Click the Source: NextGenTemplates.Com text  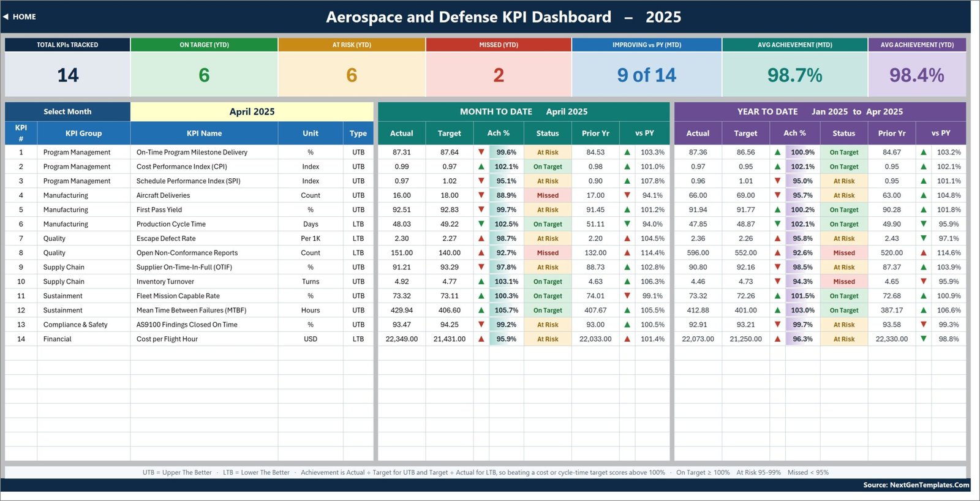point(916,484)
